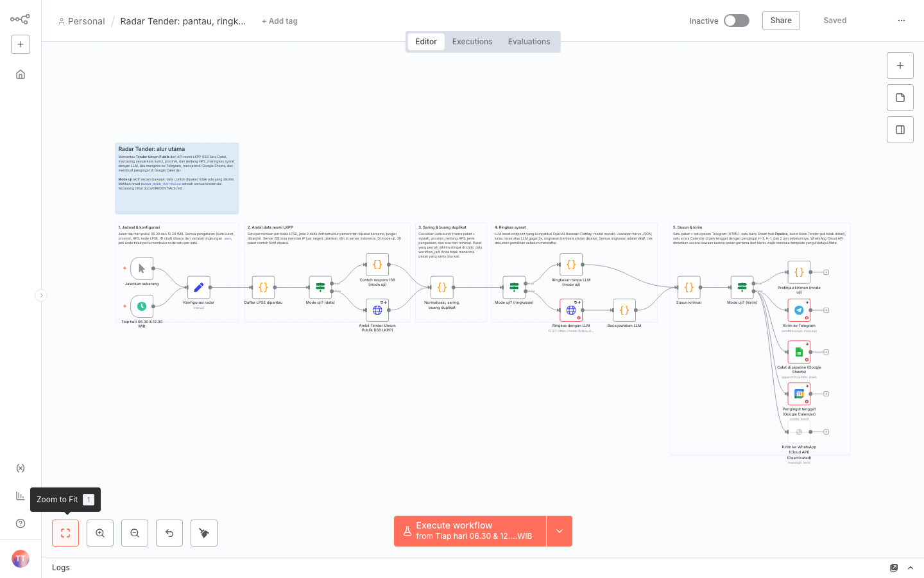Click the plus connector after Kirim ke Telegram

(826, 310)
